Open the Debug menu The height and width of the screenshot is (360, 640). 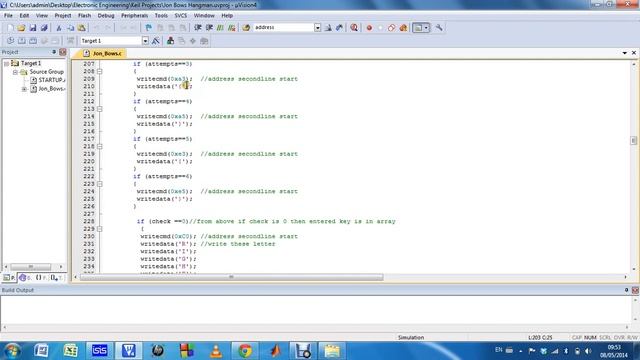(106, 16)
